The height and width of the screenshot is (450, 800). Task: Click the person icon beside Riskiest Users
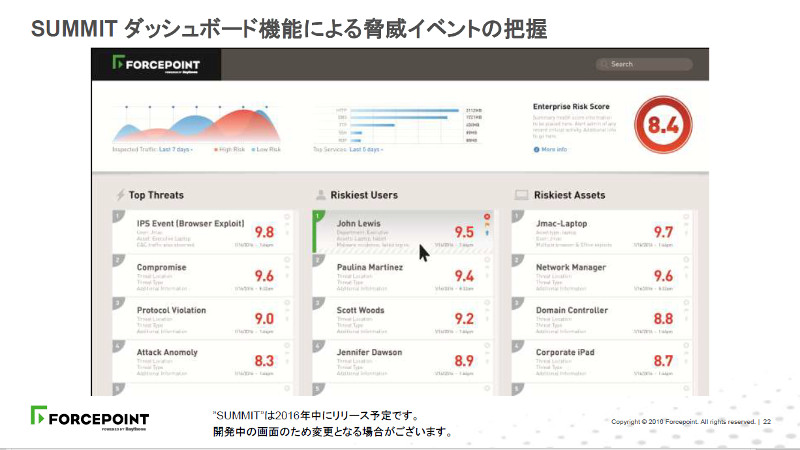coord(321,195)
